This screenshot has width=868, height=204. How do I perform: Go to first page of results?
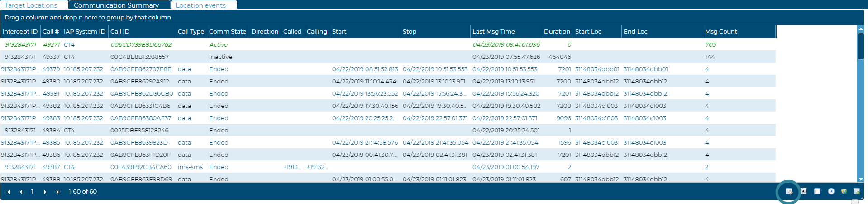(x=8, y=192)
